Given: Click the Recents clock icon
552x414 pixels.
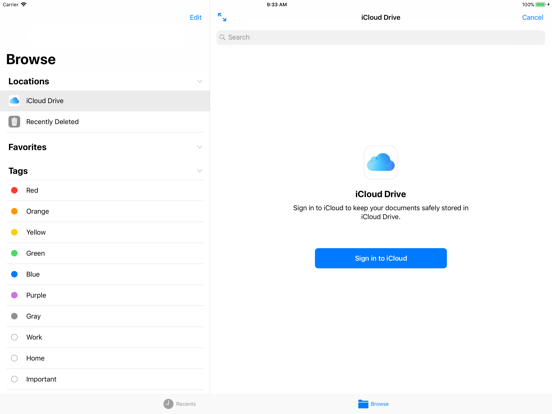Looking at the screenshot, I should click(168, 404).
